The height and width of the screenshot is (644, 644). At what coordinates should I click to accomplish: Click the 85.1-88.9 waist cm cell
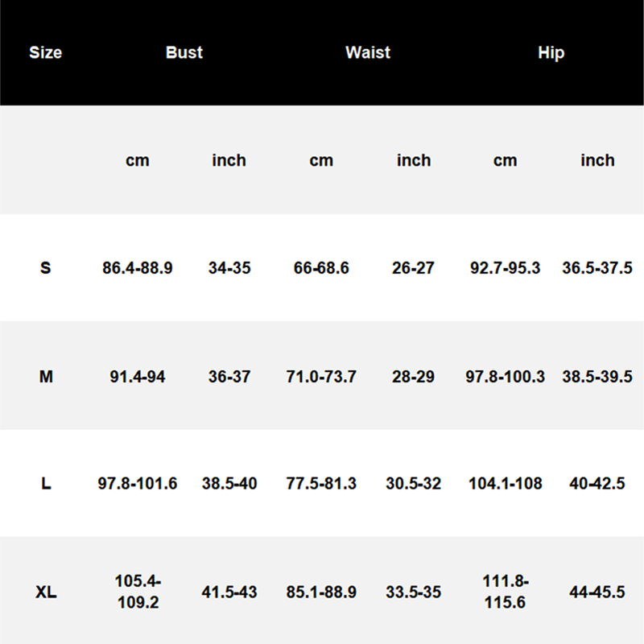(x=321, y=592)
